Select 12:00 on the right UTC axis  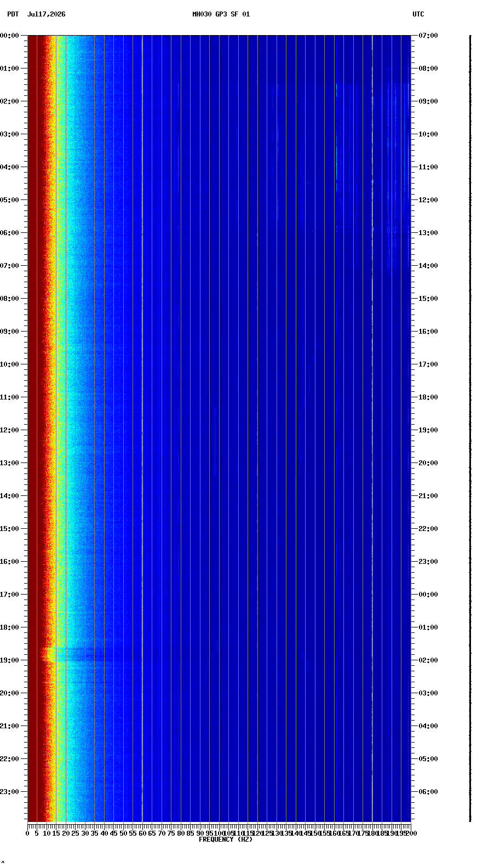[x=428, y=200]
